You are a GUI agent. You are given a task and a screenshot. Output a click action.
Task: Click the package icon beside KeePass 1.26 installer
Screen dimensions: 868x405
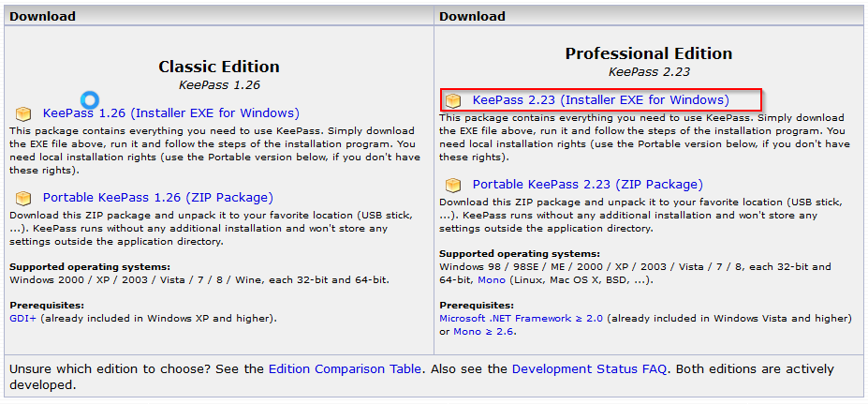(x=23, y=113)
